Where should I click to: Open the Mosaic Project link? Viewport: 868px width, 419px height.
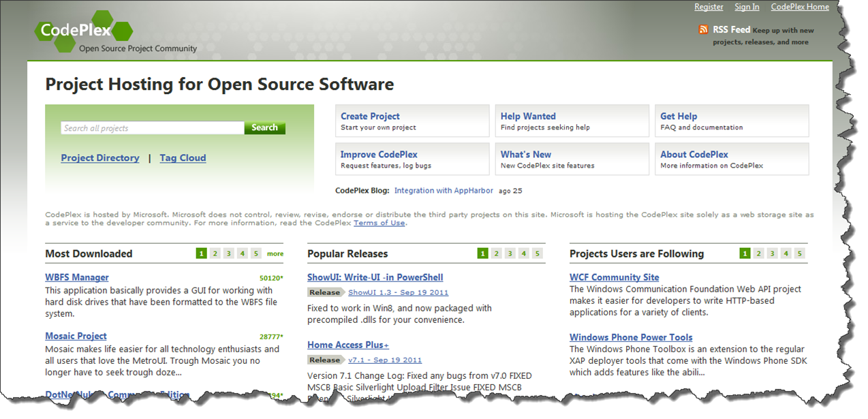pos(76,336)
